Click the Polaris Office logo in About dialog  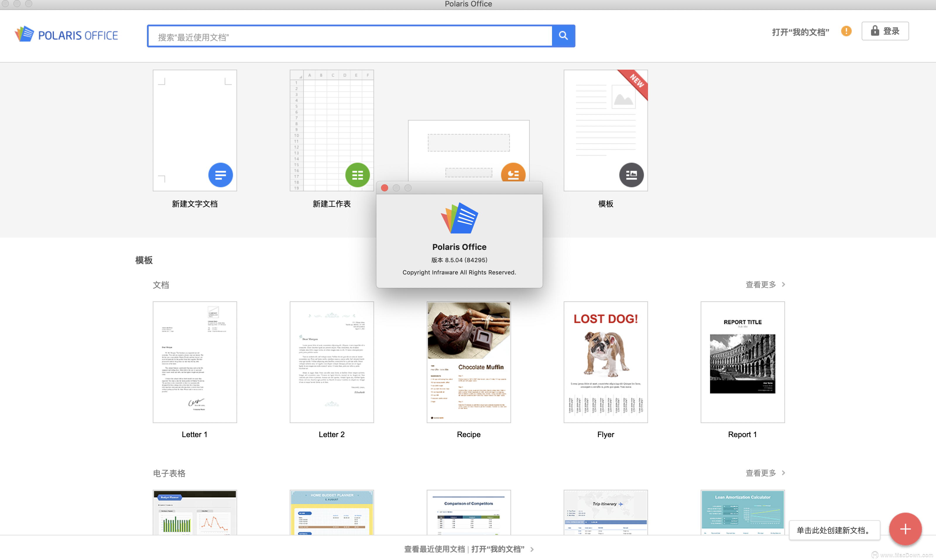[x=459, y=218]
